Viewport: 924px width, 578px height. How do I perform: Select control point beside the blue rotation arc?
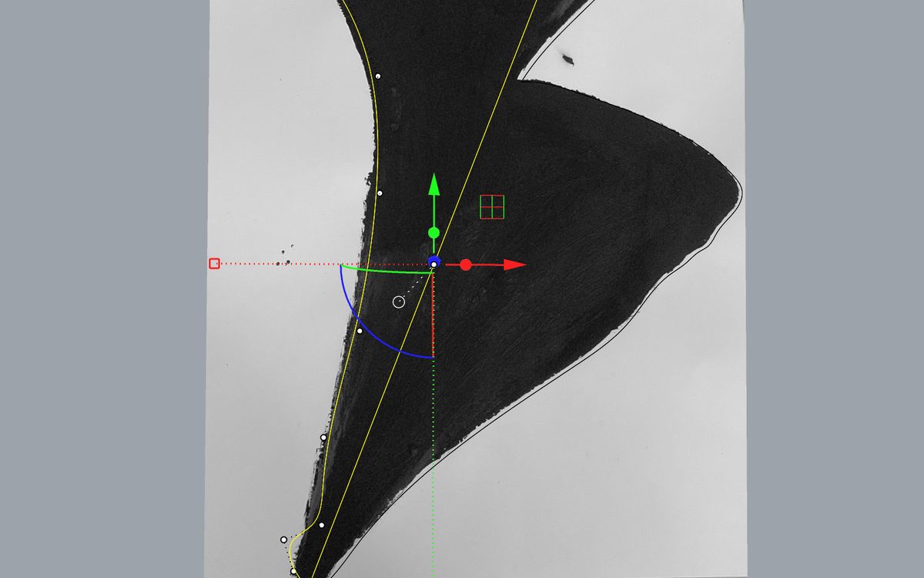[360, 331]
